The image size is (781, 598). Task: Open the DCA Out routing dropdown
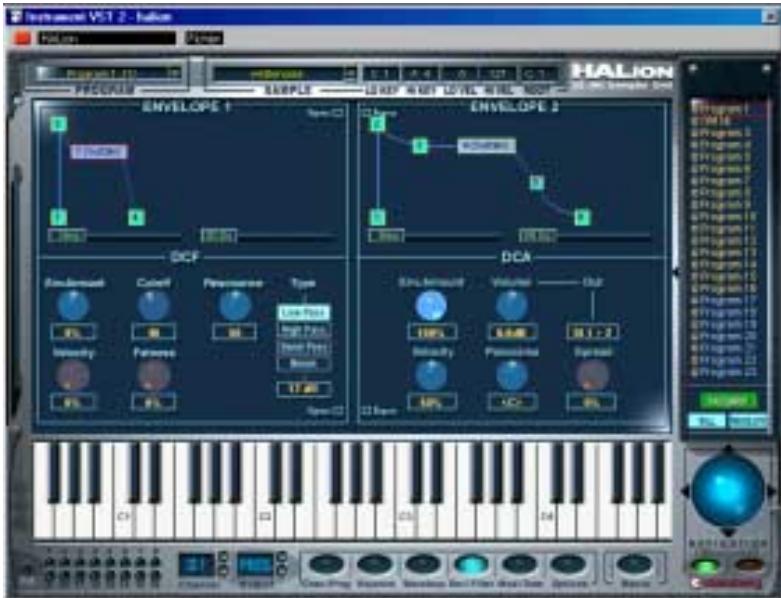tap(592, 332)
